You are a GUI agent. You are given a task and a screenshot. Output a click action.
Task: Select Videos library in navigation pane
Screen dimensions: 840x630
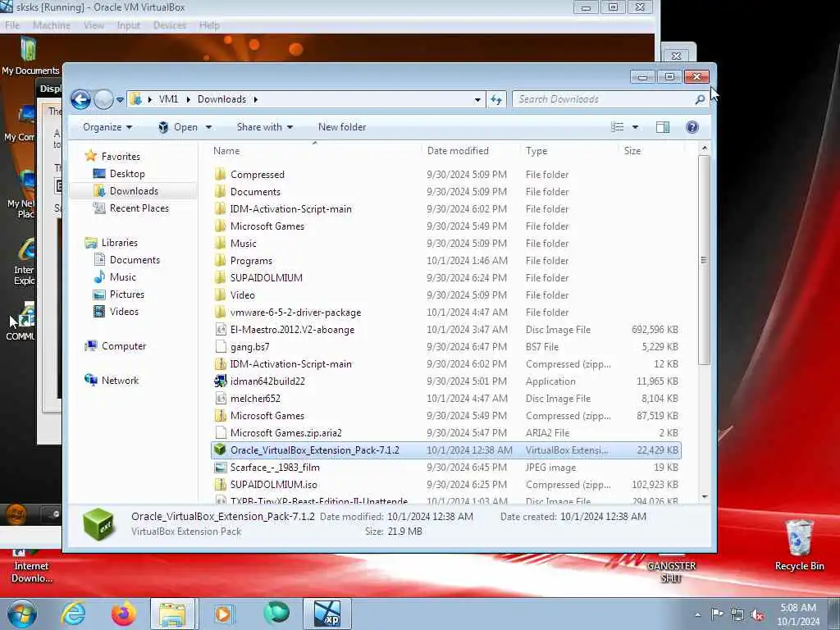tap(124, 311)
